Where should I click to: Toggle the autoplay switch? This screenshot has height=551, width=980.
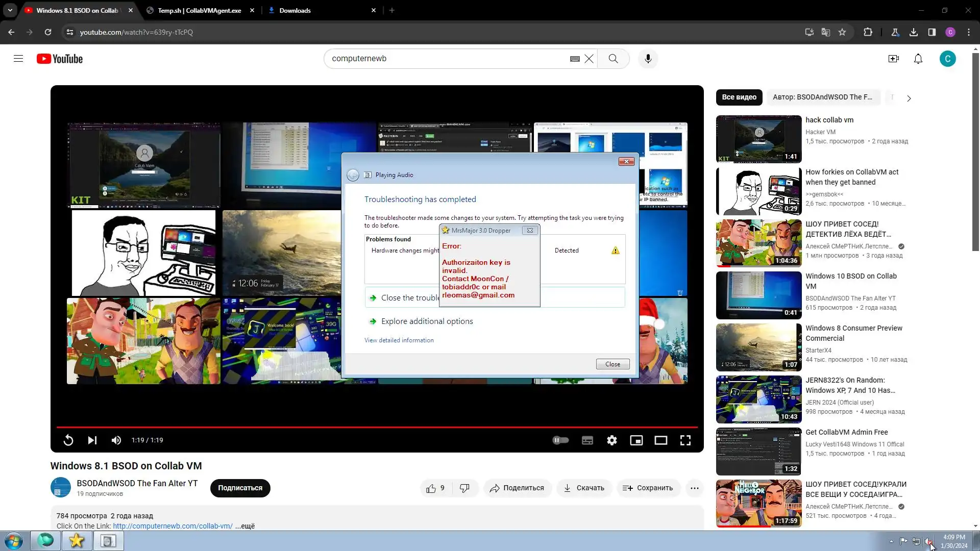560,440
